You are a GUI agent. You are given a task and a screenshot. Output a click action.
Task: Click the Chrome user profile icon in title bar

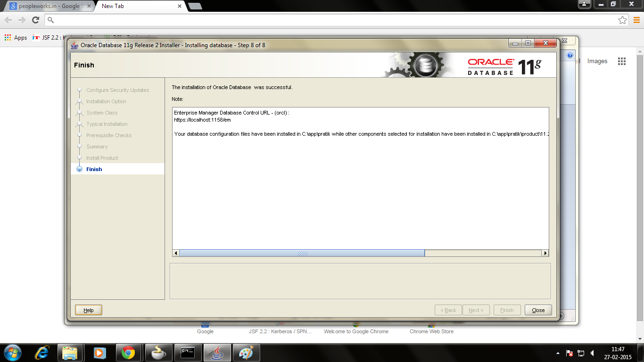click(585, 4)
